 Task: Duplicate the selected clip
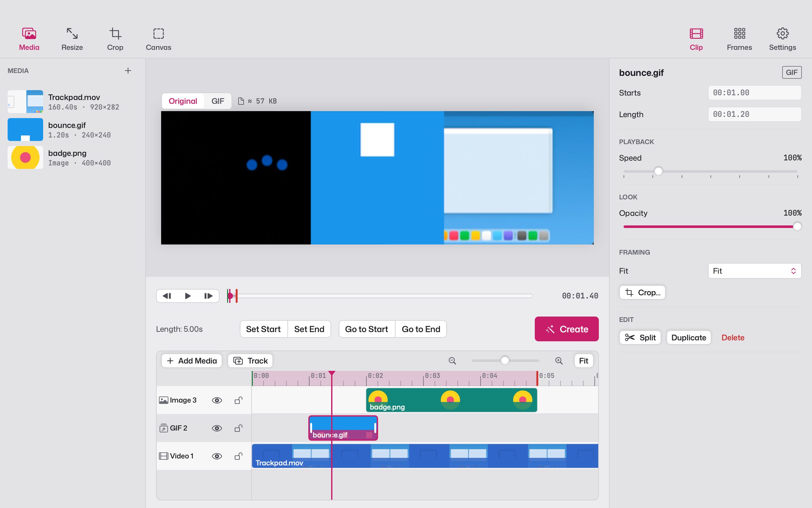[689, 337]
